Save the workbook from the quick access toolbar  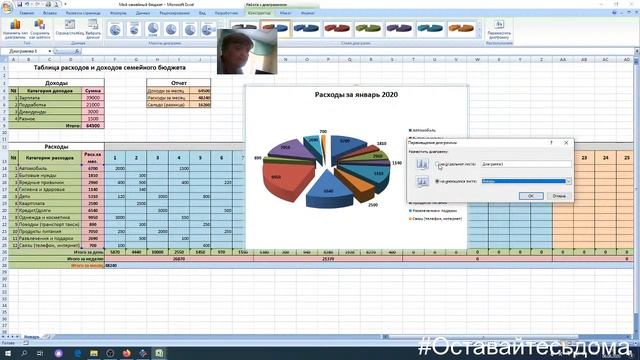[19, 4]
